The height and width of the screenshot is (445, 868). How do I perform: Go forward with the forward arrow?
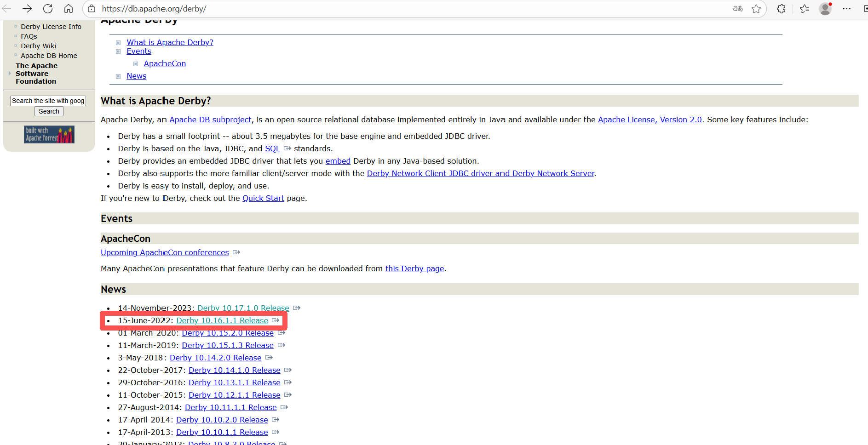pyautogui.click(x=27, y=9)
